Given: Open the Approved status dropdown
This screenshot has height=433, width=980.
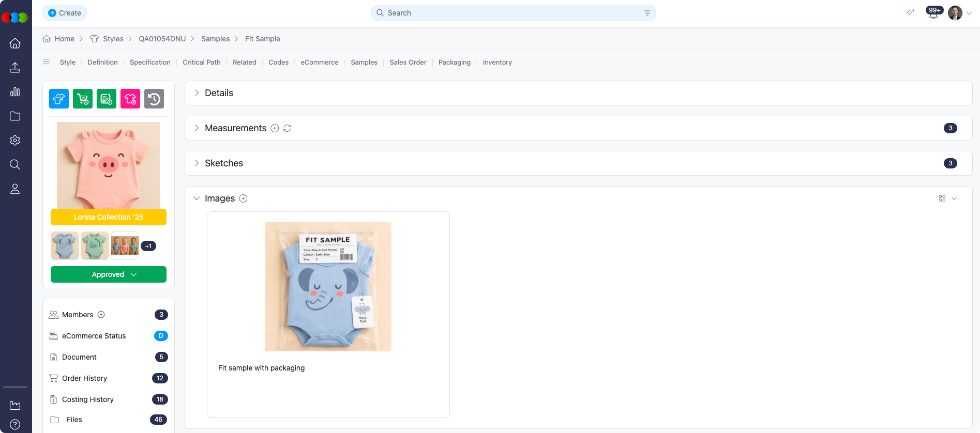Looking at the screenshot, I should [x=109, y=274].
